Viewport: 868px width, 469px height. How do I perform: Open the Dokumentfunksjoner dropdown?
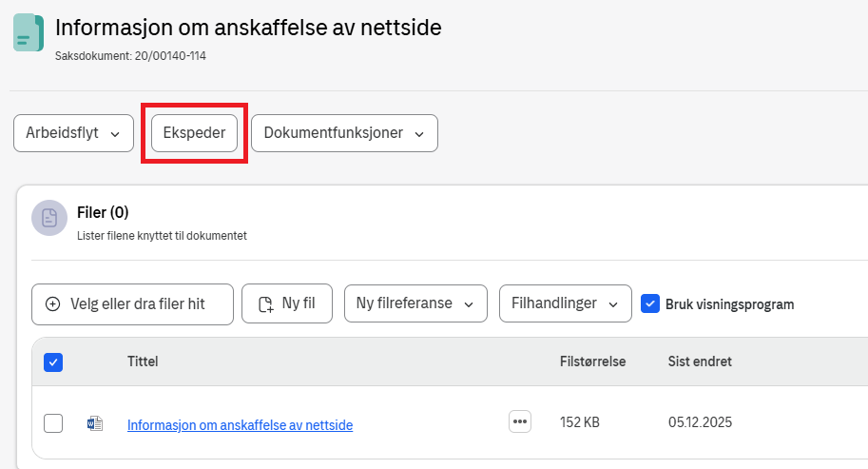click(x=344, y=133)
